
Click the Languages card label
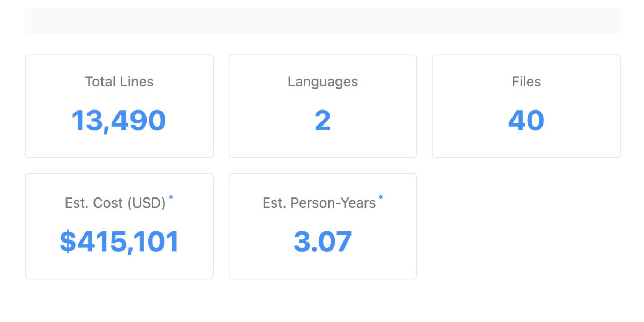pos(323,82)
